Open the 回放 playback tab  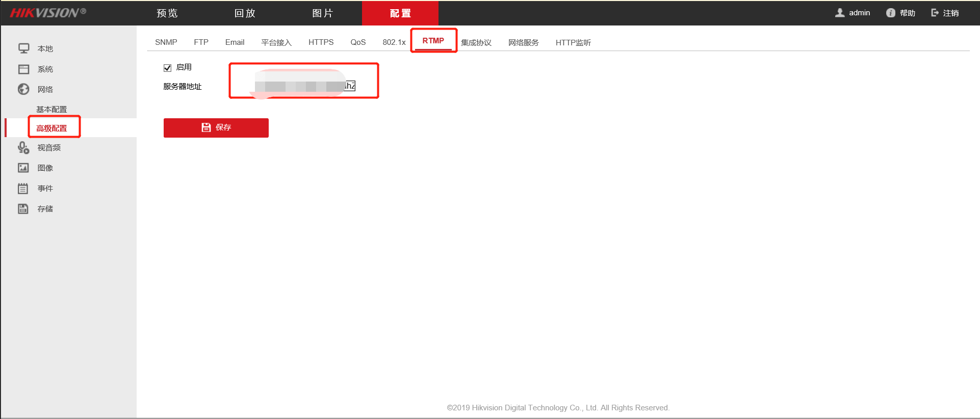click(x=245, y=13)
